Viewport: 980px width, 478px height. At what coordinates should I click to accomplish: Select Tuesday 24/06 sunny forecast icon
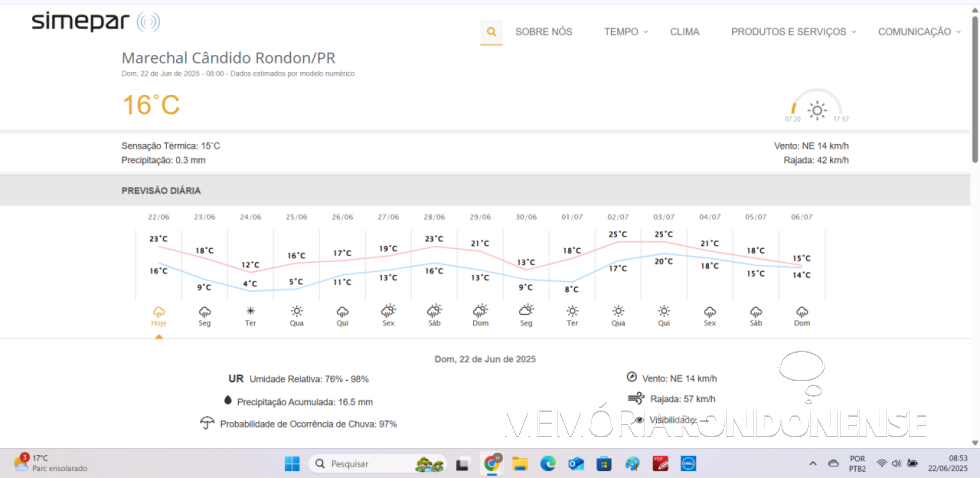(x=250, y=310)
